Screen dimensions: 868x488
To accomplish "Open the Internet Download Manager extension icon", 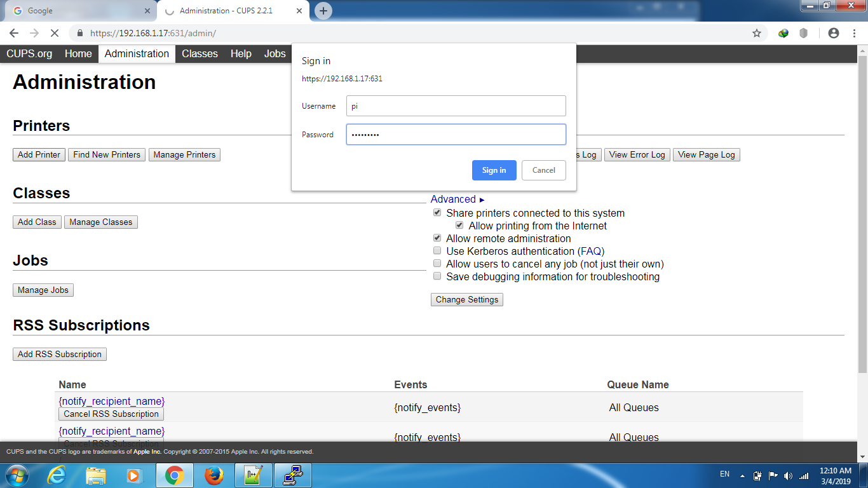I will [x=783, y=33].
